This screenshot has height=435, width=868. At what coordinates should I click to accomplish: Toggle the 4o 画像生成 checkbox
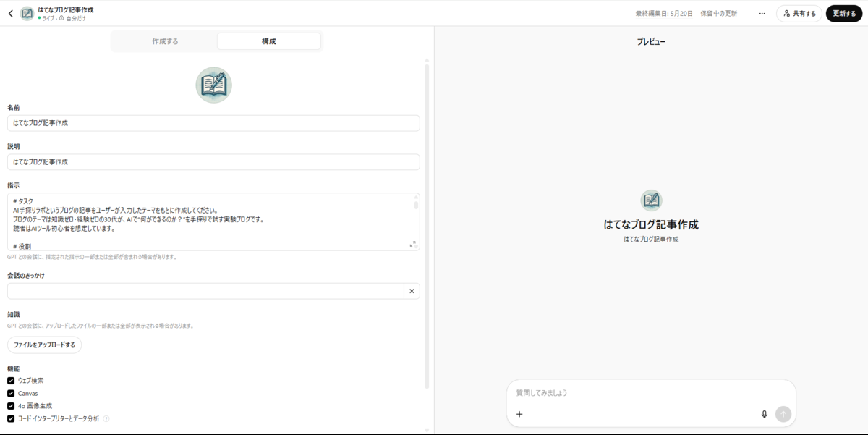[11, 406]
